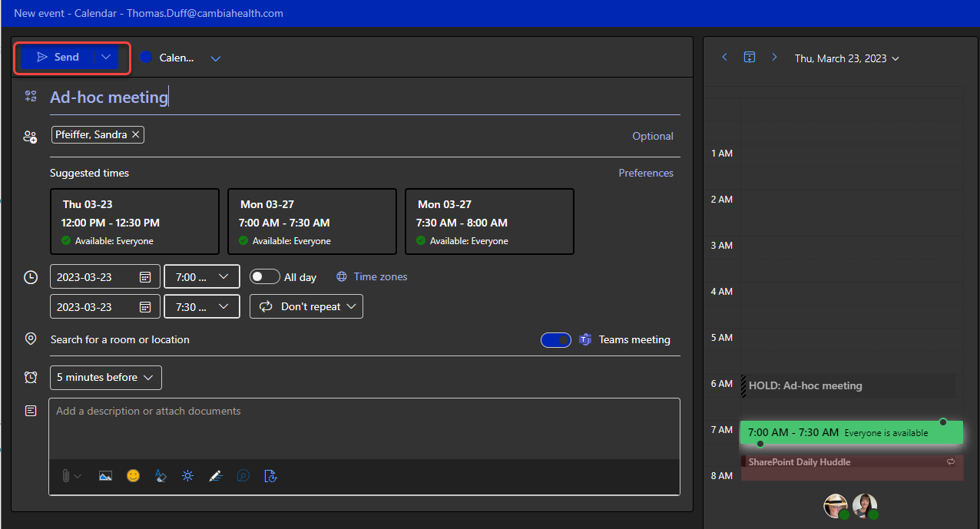Viewport: 980px width, 529px height.
Task: Go to next day in calendar pane
Action: tap(774, 58)
